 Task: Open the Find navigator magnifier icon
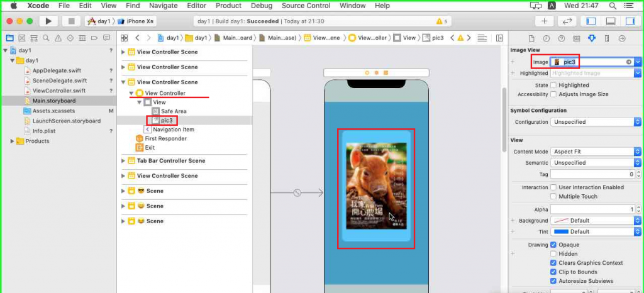(x=46, y=38)
